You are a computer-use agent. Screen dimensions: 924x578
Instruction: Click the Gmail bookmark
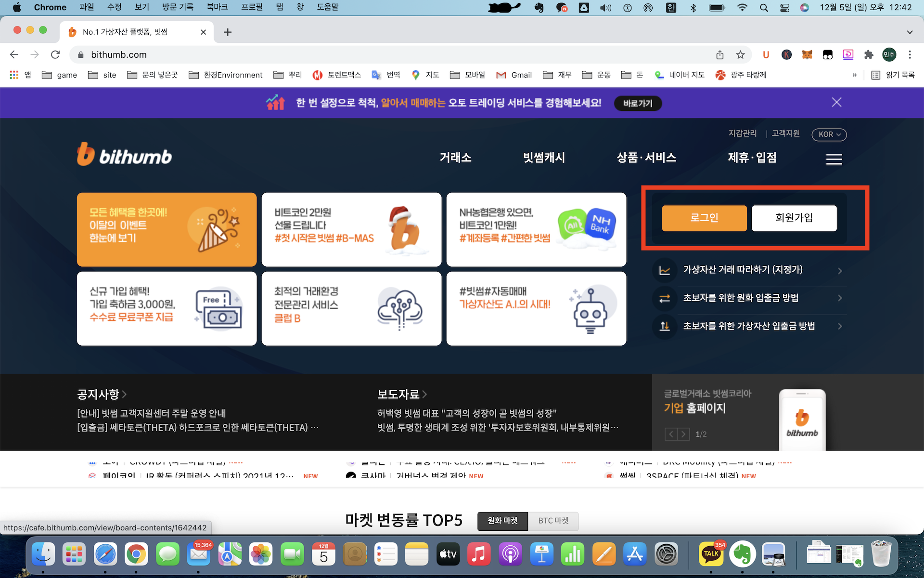514,75
